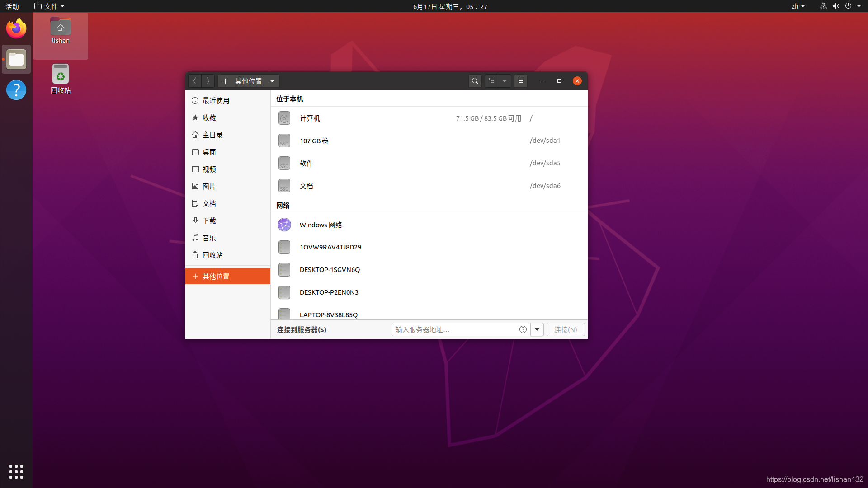The width and height of the screenshot is (868, 488).
Task: Open the 文件 app menu in top bar
Action: [50, 6]
